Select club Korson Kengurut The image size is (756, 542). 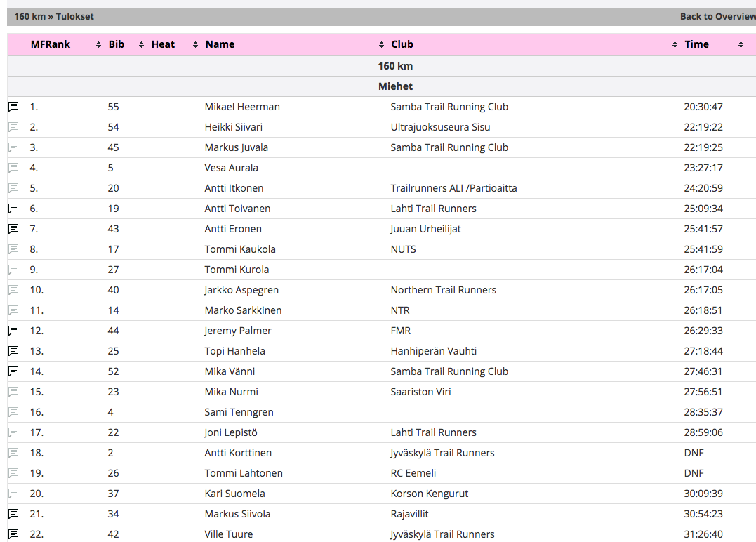tap(429, 494)
